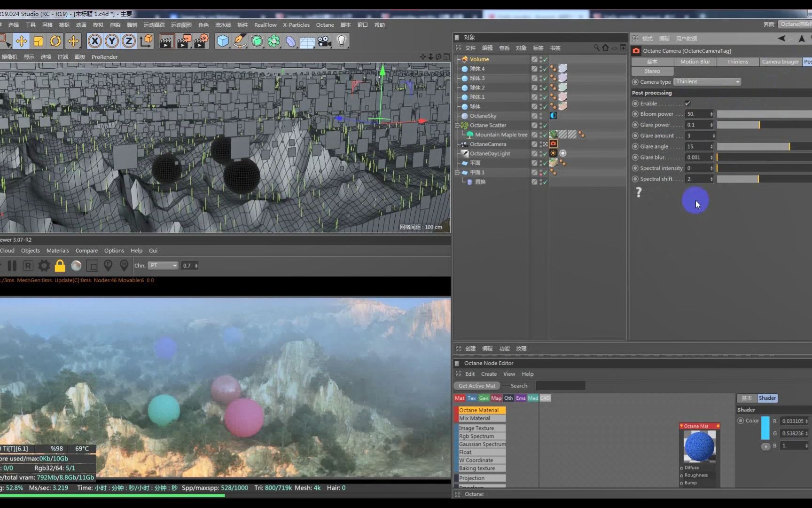This screenshot has width=812, height=508.
Task: Switch to the Motion Blur tab
Action: (x=695, y=62)
